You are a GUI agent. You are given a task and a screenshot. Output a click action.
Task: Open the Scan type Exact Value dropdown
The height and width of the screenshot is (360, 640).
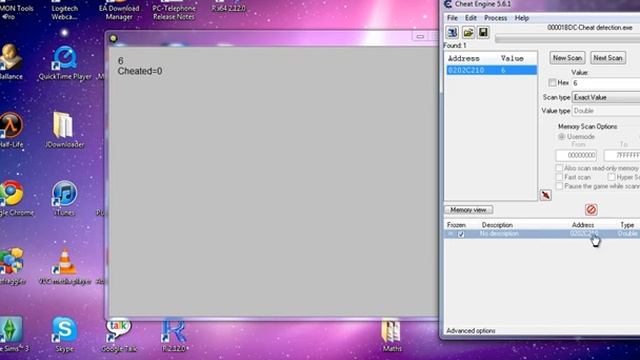pyautogui.click(x=606, y=98)
